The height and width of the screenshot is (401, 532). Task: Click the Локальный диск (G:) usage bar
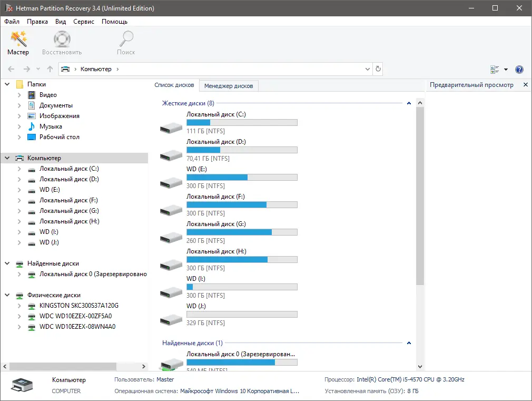[242, 232]
